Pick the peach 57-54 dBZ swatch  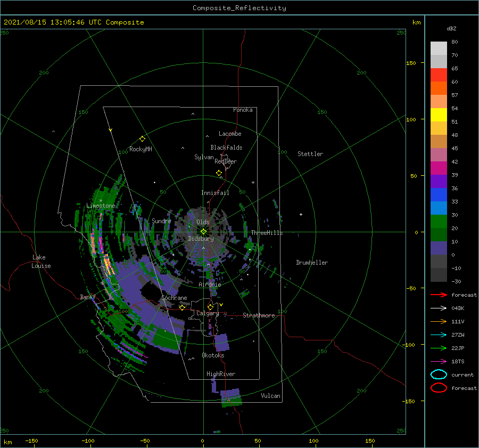point(439,102)
